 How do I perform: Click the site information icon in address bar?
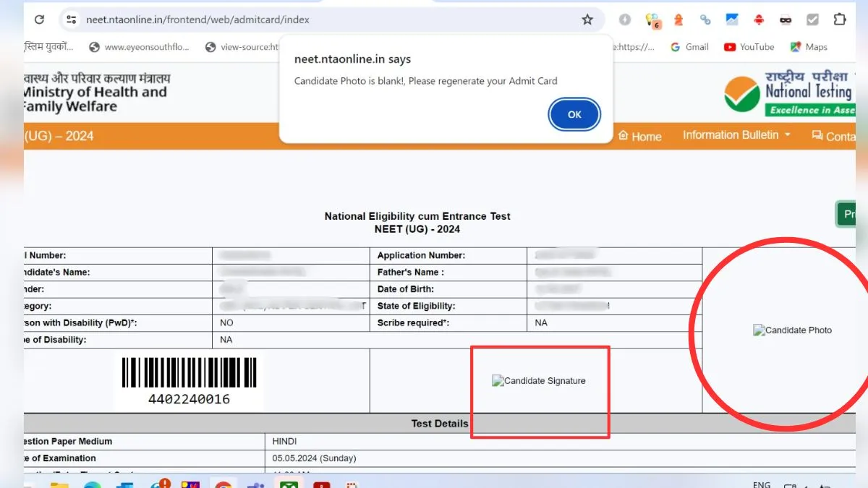click(x=71, y=20)
